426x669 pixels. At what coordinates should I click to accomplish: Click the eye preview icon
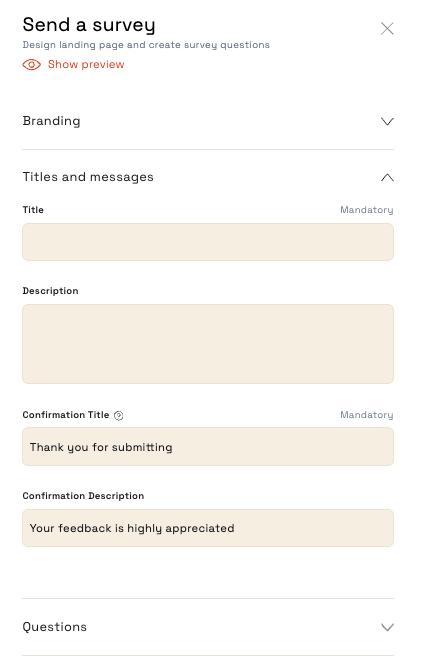pyautogui.click(x=32, y=64)
